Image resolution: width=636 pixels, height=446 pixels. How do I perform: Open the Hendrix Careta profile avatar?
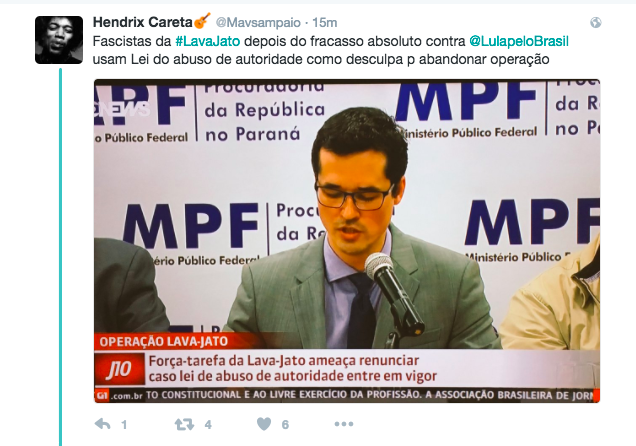(x=59, y=40)
